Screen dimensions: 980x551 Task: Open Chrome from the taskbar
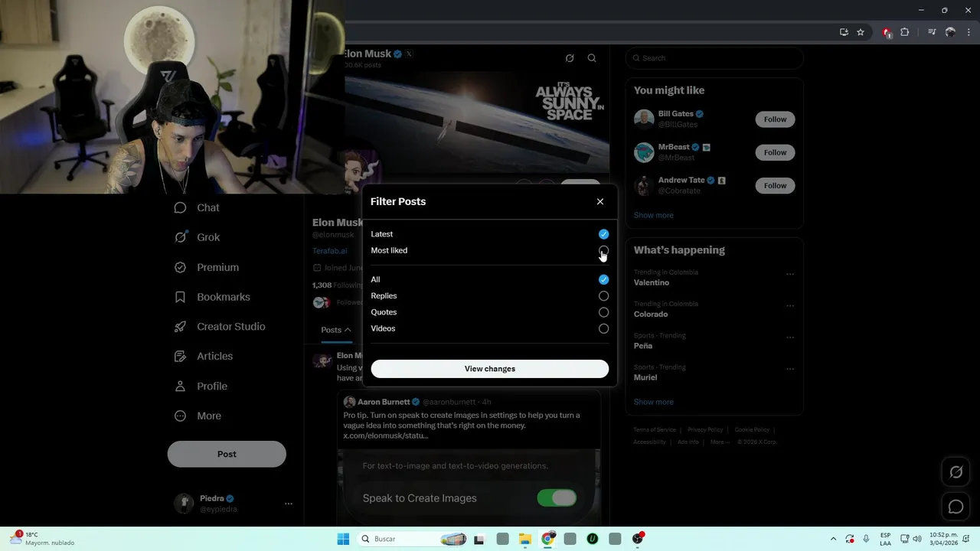click(547, 539)
